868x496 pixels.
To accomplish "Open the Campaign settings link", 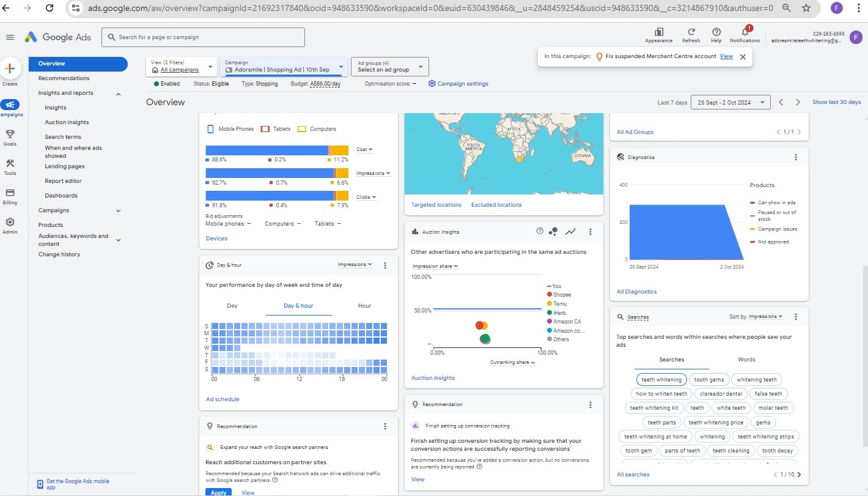I will 458,84.
